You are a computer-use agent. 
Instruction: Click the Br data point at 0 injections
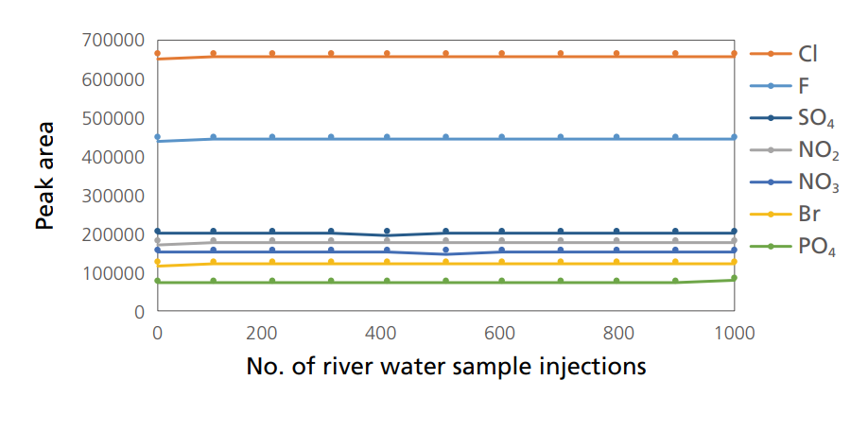(x=157, y=263)
